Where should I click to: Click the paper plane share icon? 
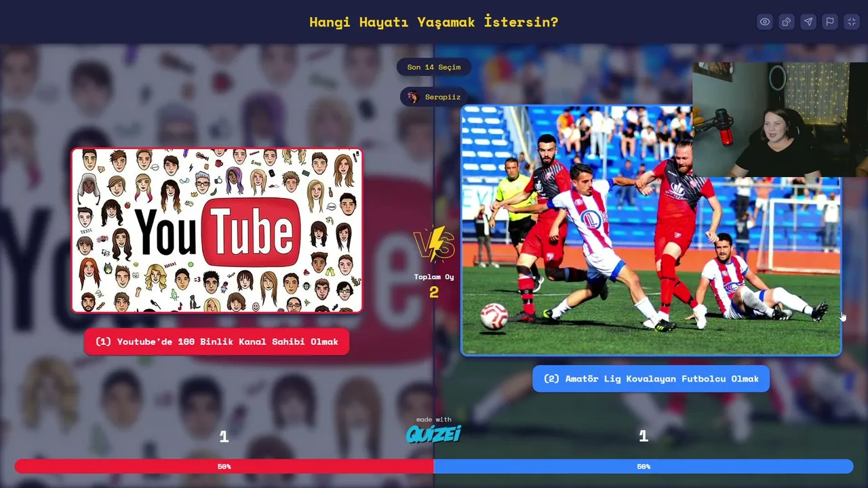808,22
